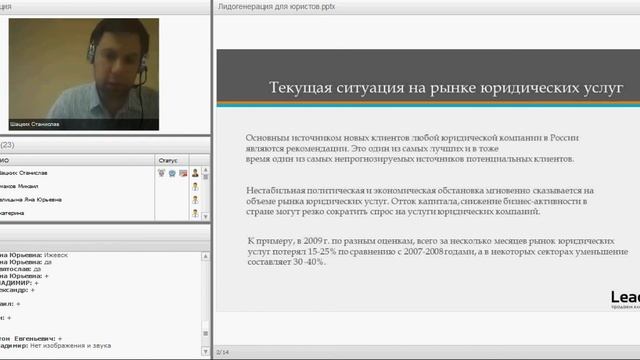Click the slide counter 2/14

tap(222, 352)
